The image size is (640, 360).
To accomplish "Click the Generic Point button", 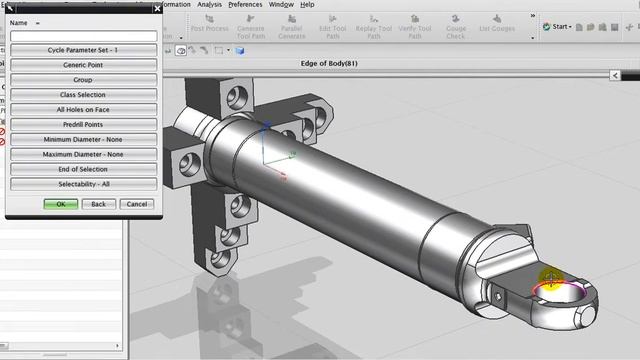I will tap(83, 65).
